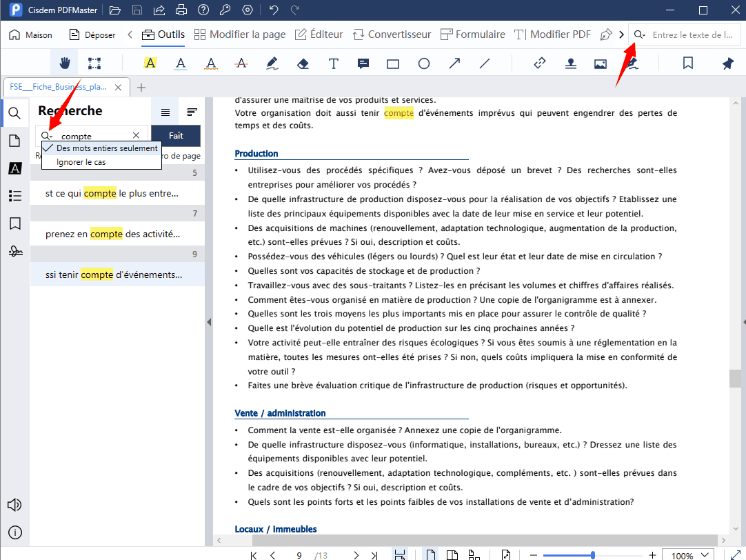Screen dimensions: 746x560
Task: Select the Rectangle shape tool
Action: click(393, 63)
